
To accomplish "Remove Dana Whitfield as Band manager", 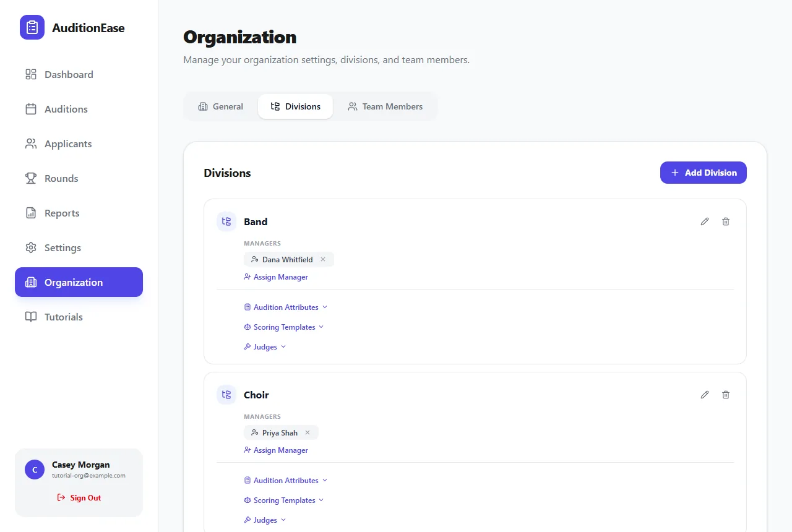I will (x=323, y=259).
